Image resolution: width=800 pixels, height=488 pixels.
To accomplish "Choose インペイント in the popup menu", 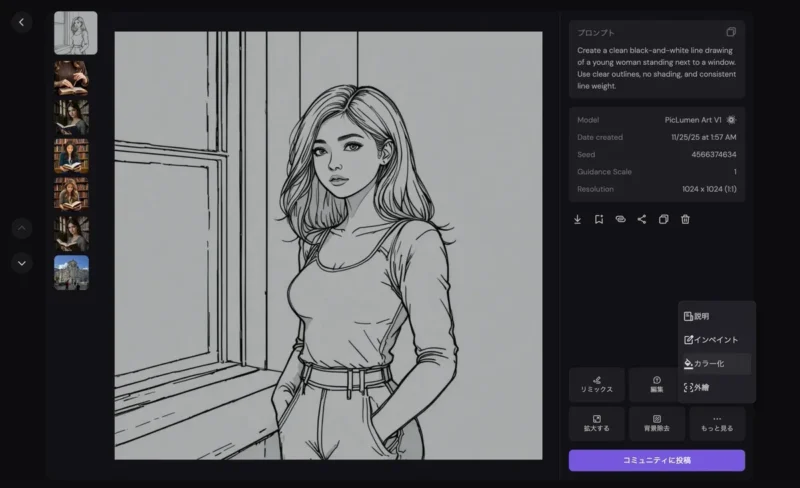I will pyautogui.click(x=715, y=340).
